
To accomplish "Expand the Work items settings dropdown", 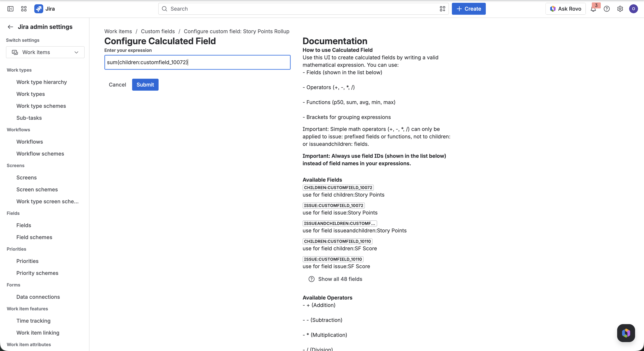I will tap(45, 52).
